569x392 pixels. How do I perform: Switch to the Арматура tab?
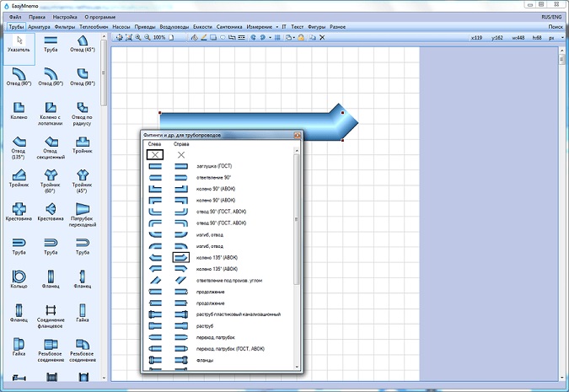(x=39, y=27)
